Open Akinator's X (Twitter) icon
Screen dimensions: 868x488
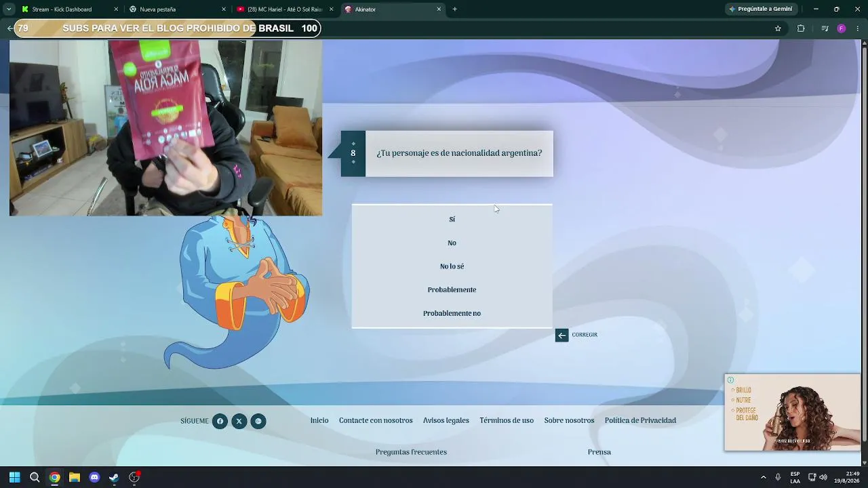click(x=239, y=421)
